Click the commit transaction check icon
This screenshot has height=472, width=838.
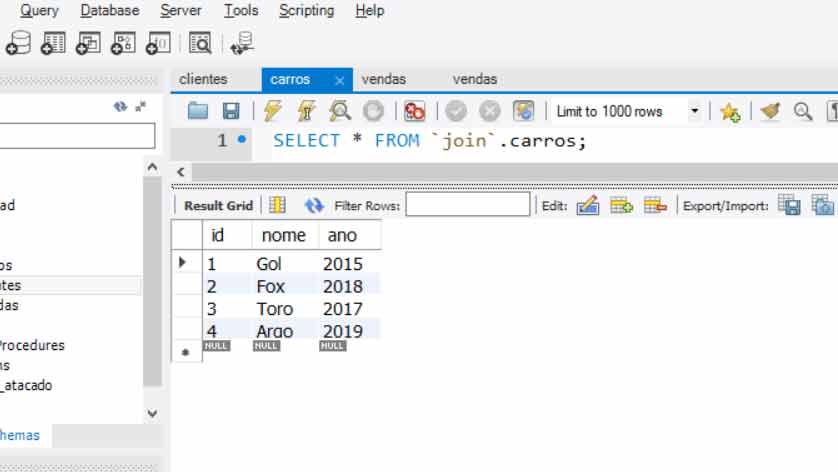[456, 111]
